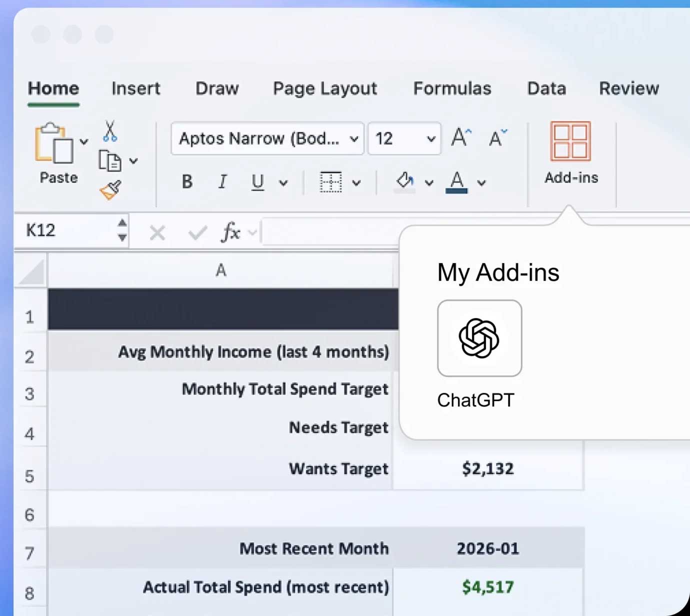
Task: Expand the underline style arrow
Action: (x=283, y=183)
